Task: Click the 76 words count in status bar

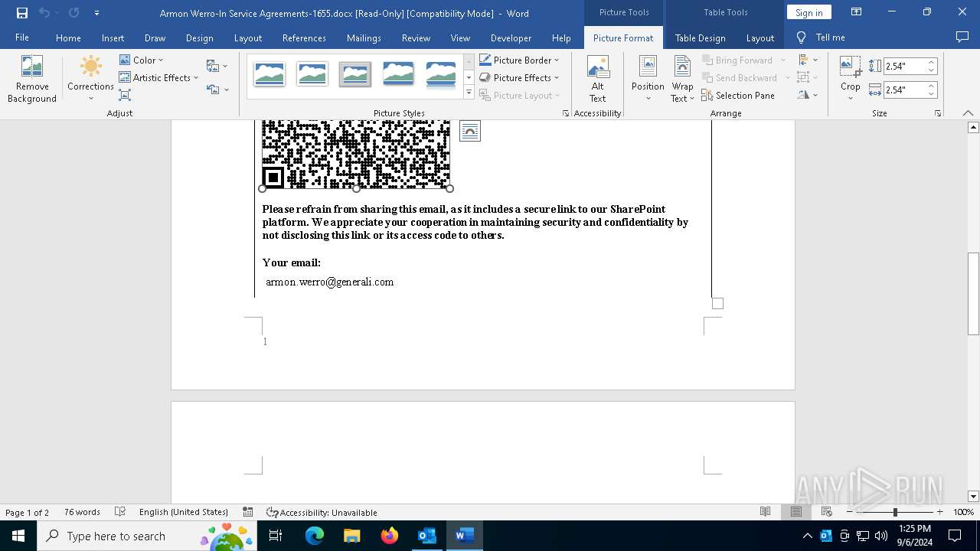Action: pos(82,512)
